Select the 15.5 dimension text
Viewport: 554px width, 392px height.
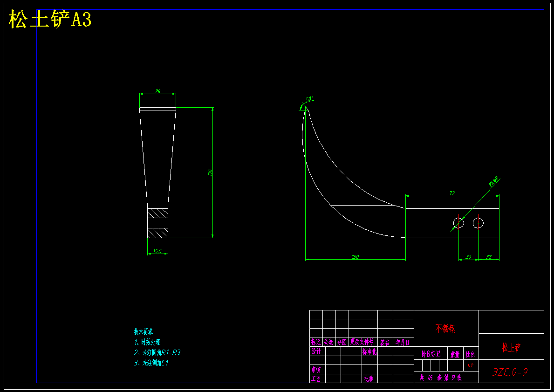[x=157, y=251]
